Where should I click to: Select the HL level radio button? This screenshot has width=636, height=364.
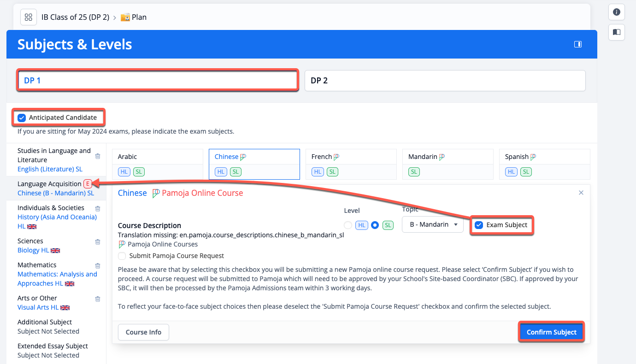tap(348, 225)
